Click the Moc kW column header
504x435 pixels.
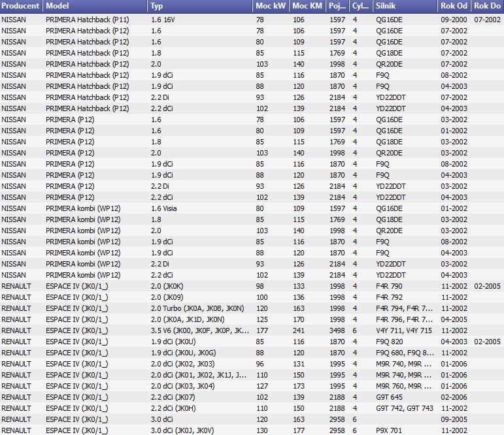pyautogui.click(x=271, y=6)
